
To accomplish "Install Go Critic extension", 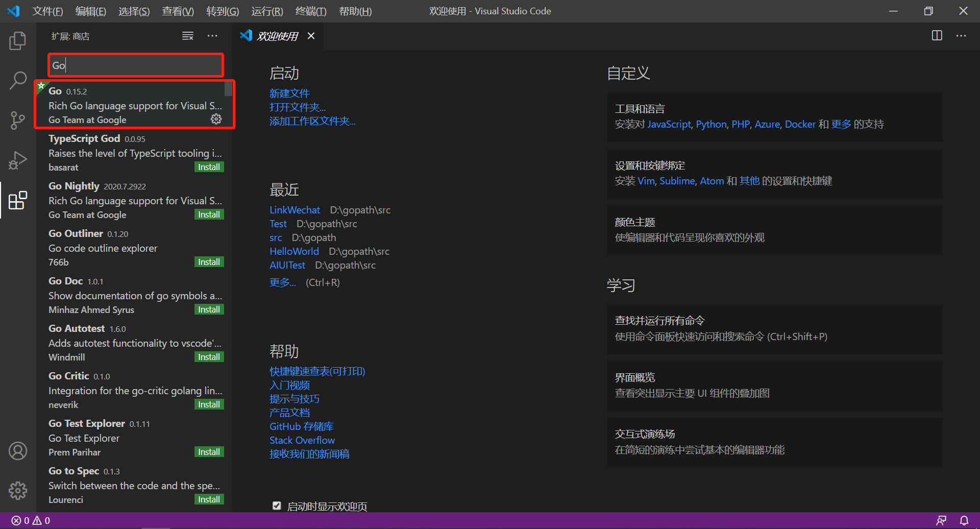I will click(x=209, y=404).
